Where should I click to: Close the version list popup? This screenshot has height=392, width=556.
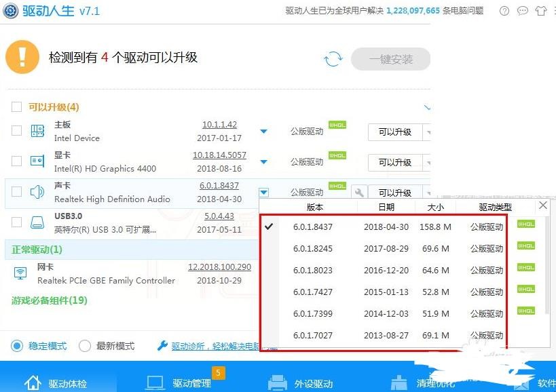(x=543, y=205)
